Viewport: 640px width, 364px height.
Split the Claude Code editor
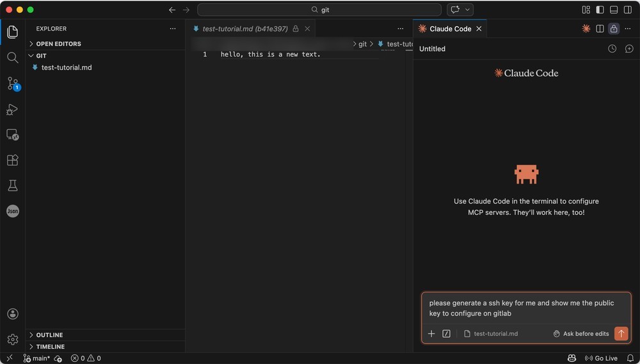(600, 29)
